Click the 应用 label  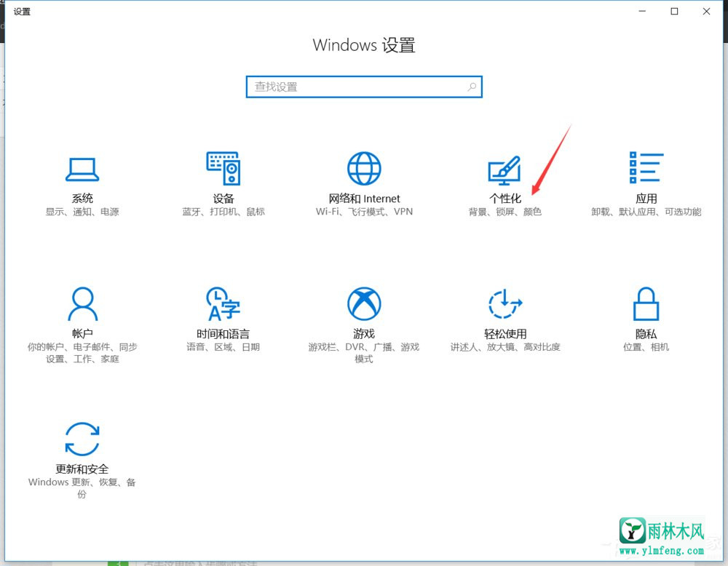(646, 199)
